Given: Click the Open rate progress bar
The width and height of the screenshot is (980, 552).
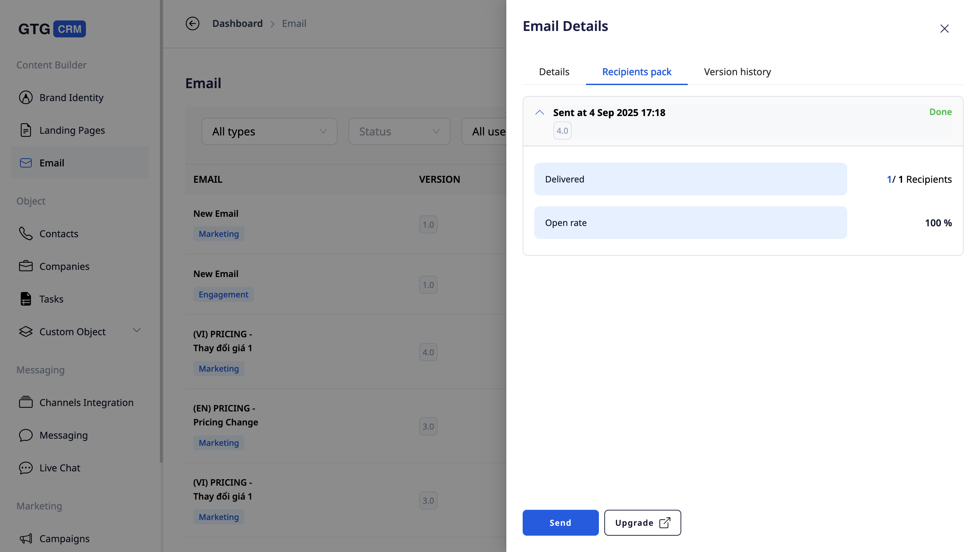Looking at the screenshot, I should [x=690, y=223].
